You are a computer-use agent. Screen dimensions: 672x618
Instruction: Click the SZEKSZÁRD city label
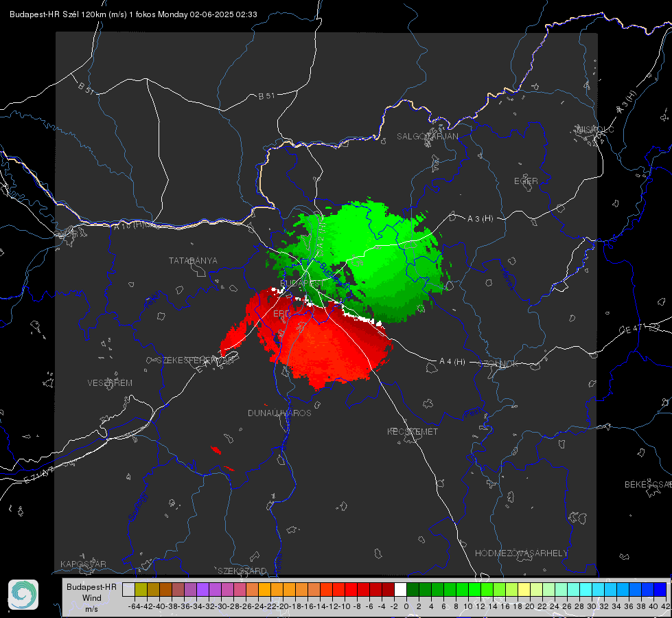242,571
